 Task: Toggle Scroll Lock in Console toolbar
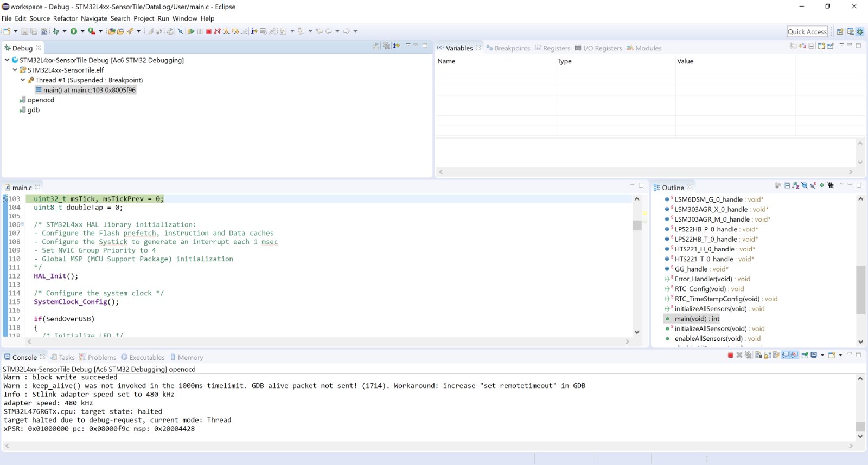(768, 356)
